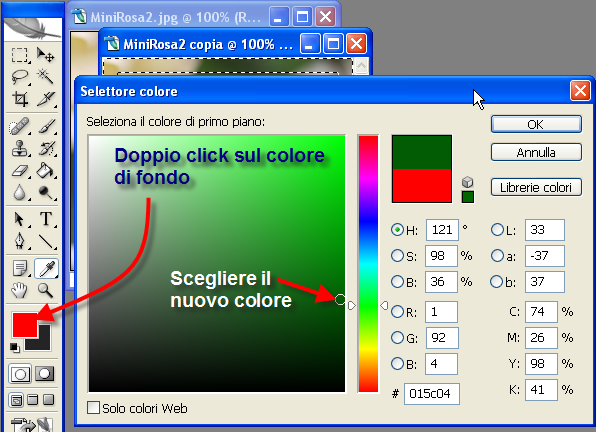Select the Zoom magnifier tool
Viewport: 596px width, 432px height.
coord(46,291)
